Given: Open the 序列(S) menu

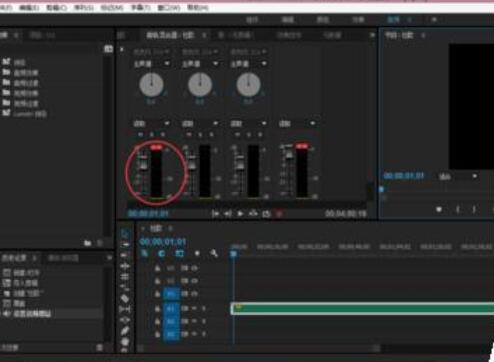Looking at the screenshot, I should pyautogui.click(x=84, y=7).
